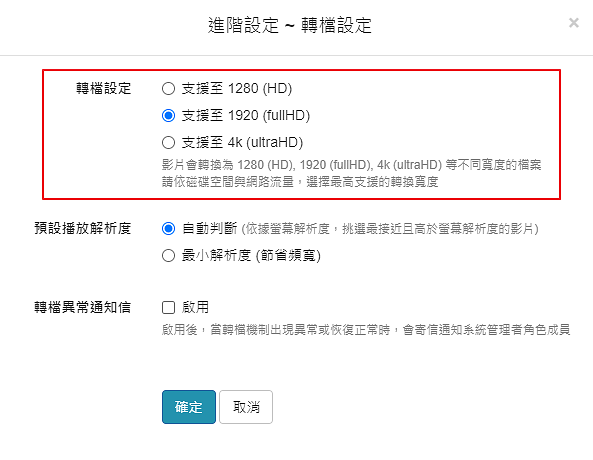Click the 啟用 text beside the checkbox

pyautogui.click(x=195, y=307)
